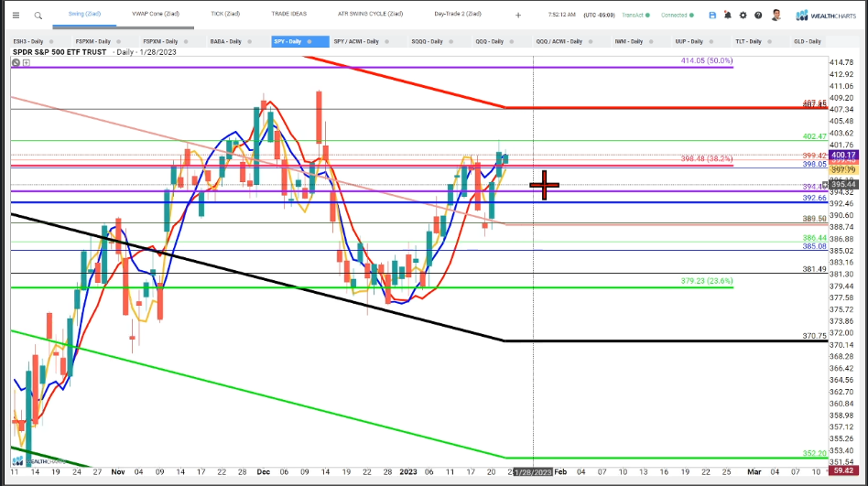Click the 352.20 green line label
868x486 pixels.
point(814,453)
